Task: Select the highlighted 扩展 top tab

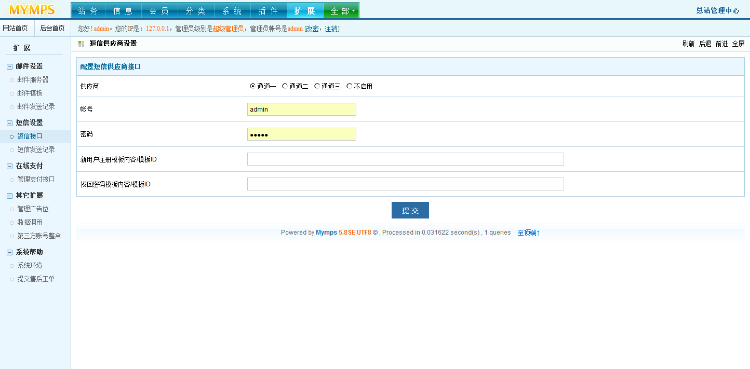Action: point(305,10)
